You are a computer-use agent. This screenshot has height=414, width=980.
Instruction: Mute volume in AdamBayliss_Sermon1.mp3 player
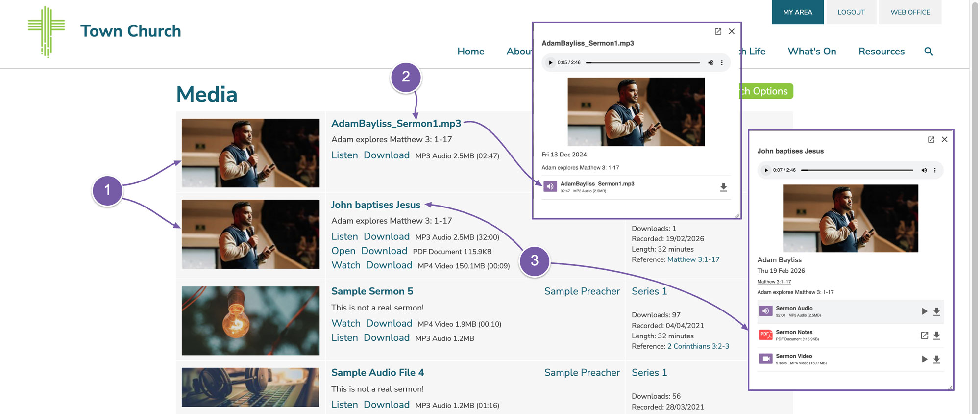pos(710,63)
